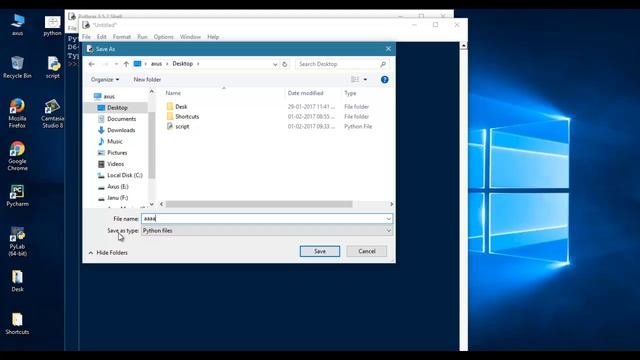Expand the File name dropdown arrow

389,219
